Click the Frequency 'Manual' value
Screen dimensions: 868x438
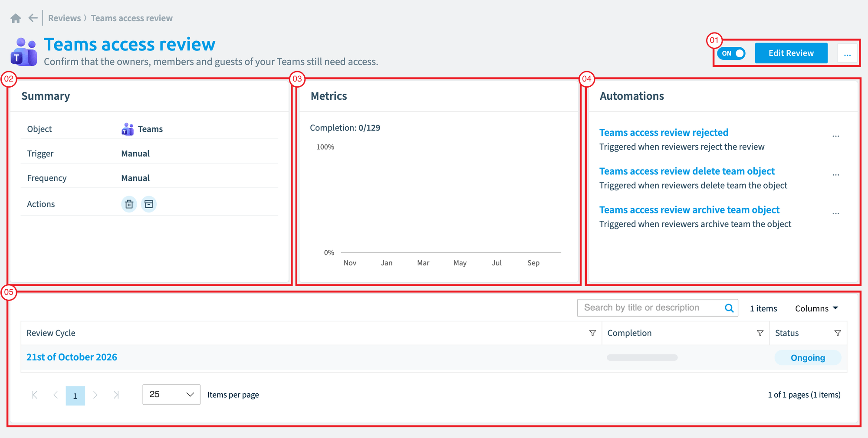click(x=135, y=178)
